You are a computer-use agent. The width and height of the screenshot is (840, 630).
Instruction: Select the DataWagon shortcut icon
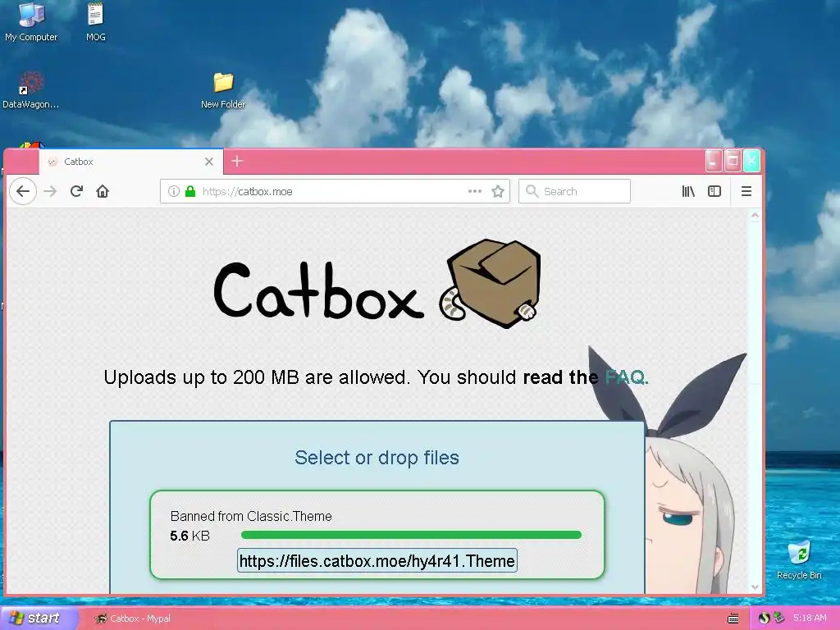[x=31, y=89]
